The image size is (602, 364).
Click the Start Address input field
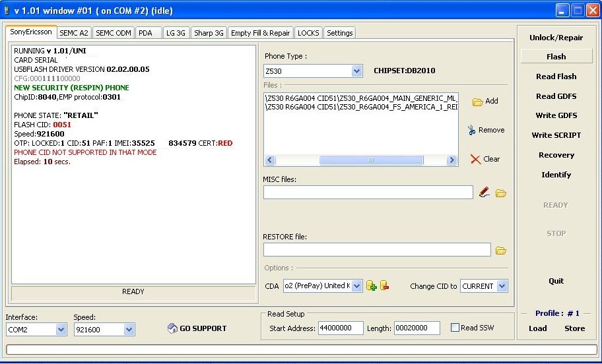[341, 328]
